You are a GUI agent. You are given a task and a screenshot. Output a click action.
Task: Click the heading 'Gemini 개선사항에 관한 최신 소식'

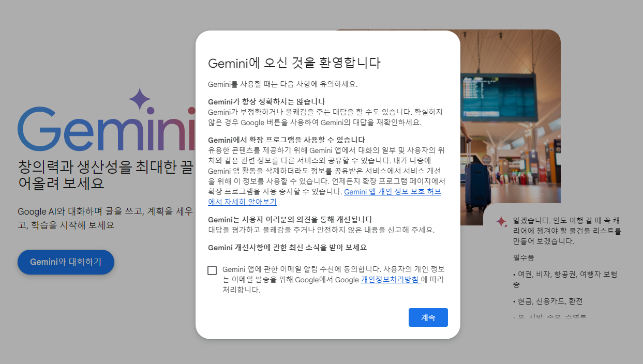tap(287, 247)
